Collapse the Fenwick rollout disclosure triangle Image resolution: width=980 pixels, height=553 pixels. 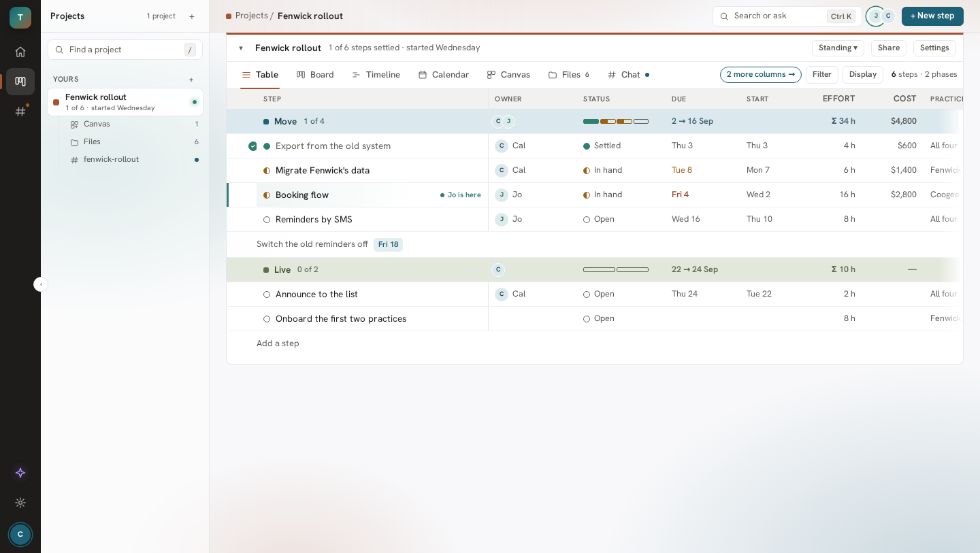241,48
